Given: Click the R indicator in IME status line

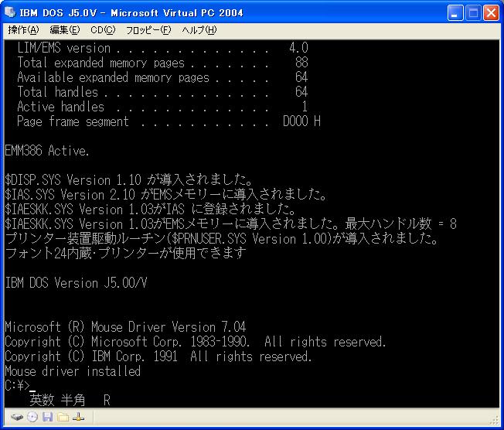Looking at the screenshot, I should [x=107, y=401].
